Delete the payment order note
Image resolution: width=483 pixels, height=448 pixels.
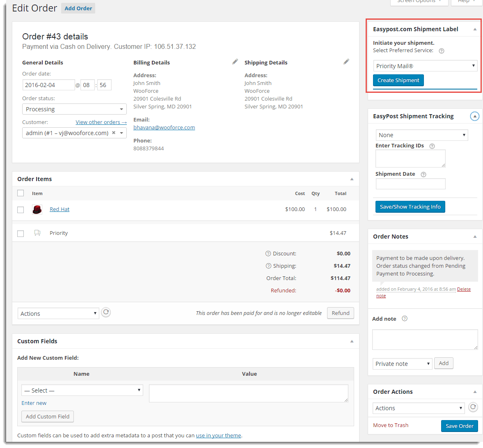coord(464,289)
